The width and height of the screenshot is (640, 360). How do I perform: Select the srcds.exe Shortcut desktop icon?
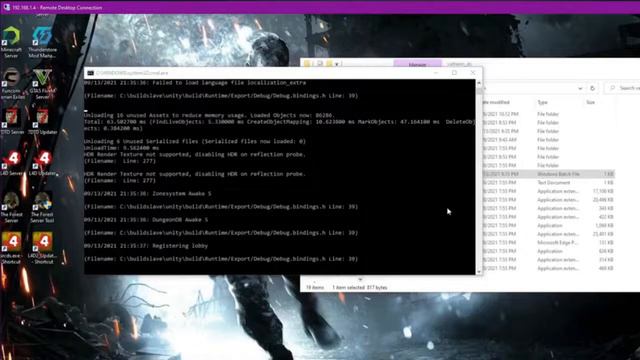point(11,248)
